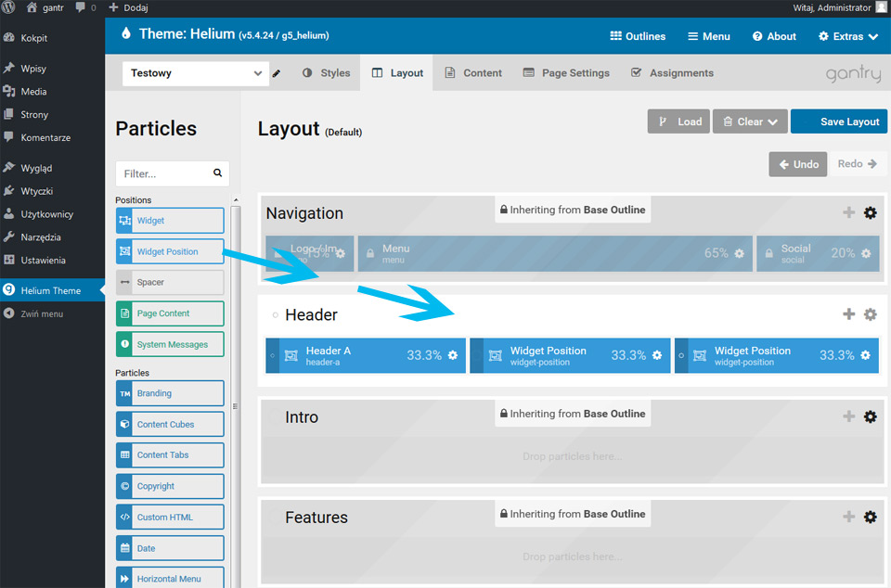Open the Features section settings gear
Image resolution: width=891 pixels, height=588 pixels.
pyautogui.click(x=870, y=518)
